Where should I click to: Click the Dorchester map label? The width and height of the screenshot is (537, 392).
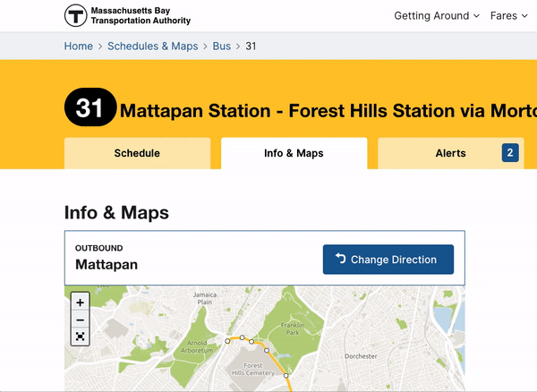pos(361,356)
